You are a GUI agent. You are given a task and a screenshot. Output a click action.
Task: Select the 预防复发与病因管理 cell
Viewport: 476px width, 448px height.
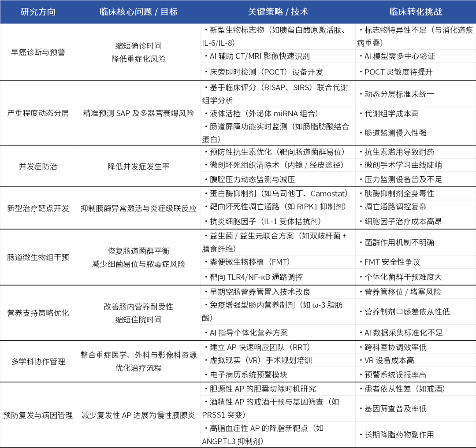pyautogui.click(x=38, y=415)
